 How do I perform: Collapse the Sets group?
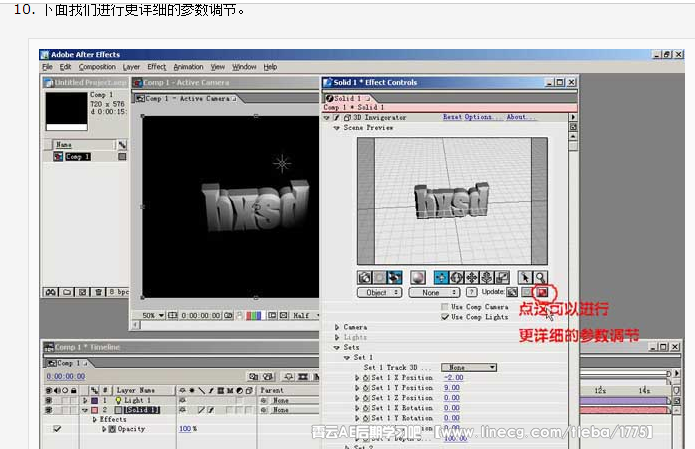(x=337, y=347)
